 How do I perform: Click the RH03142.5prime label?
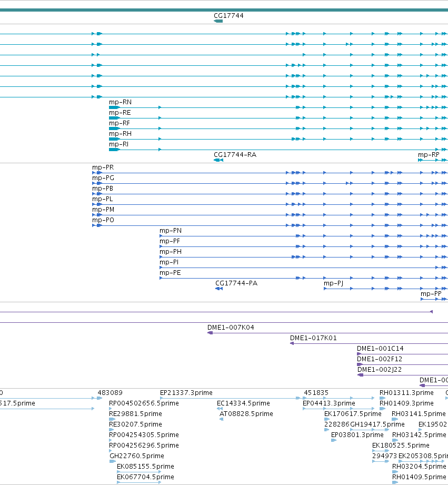[419, 434]
